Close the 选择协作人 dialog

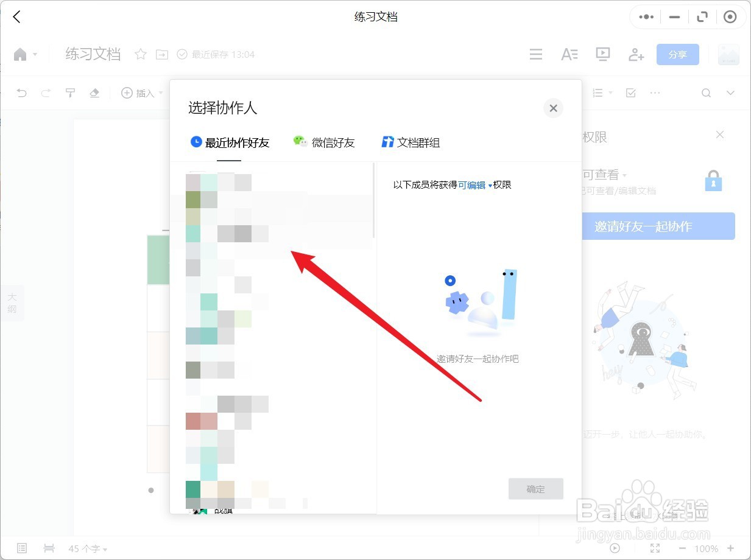pos(553,108)
